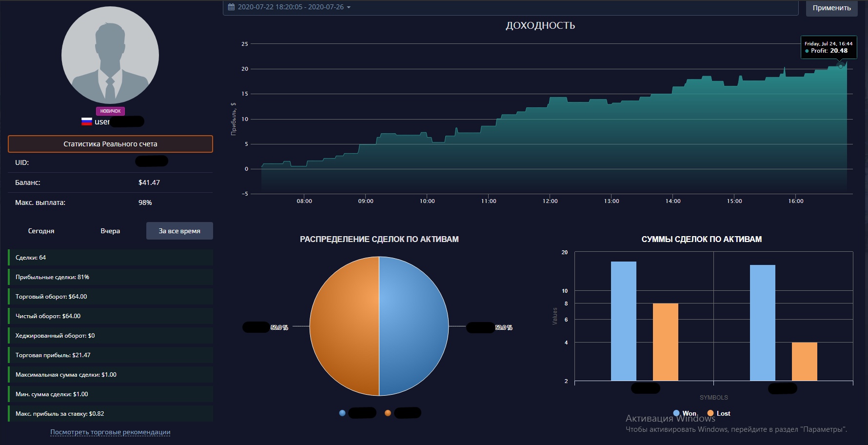Click the user avatar picture
Image resolution: width=868 pixels, height=445 pixels.
tap(110, 55)
